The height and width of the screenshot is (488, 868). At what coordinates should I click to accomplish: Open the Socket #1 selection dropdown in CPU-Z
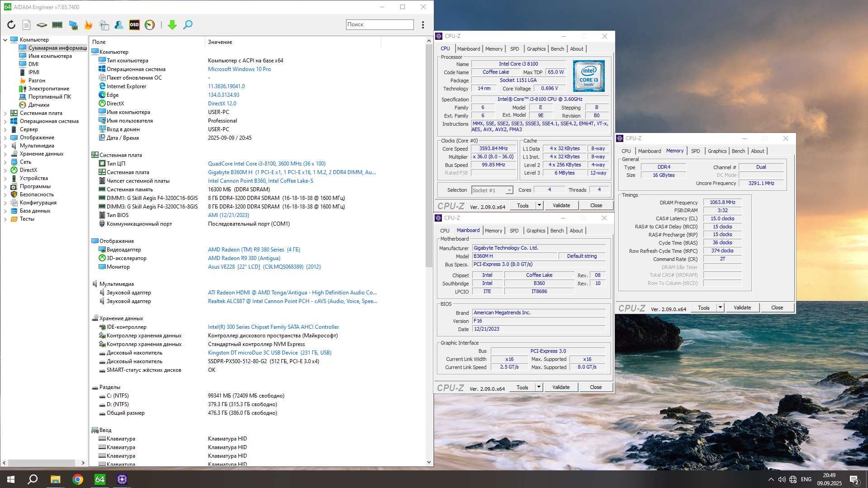[492, 190]
